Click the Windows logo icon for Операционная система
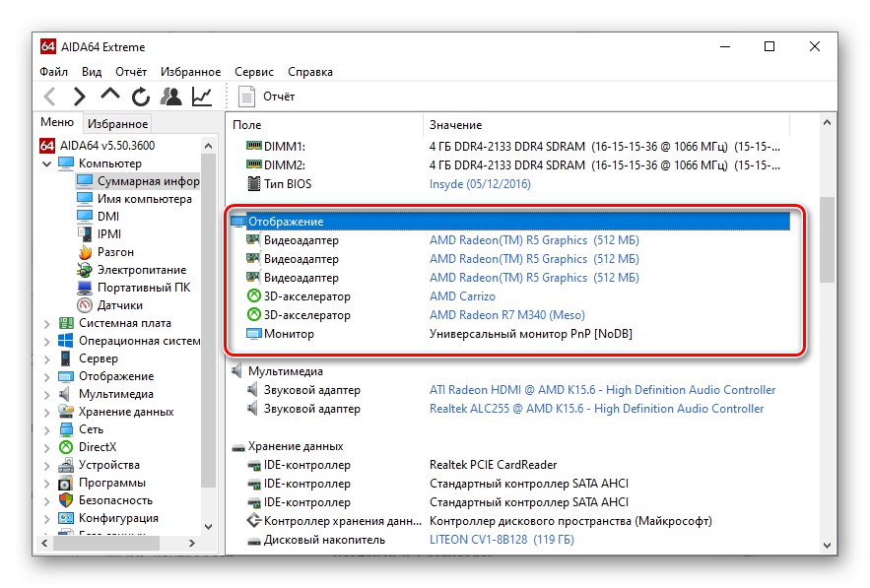 click(x=66, y=341)
